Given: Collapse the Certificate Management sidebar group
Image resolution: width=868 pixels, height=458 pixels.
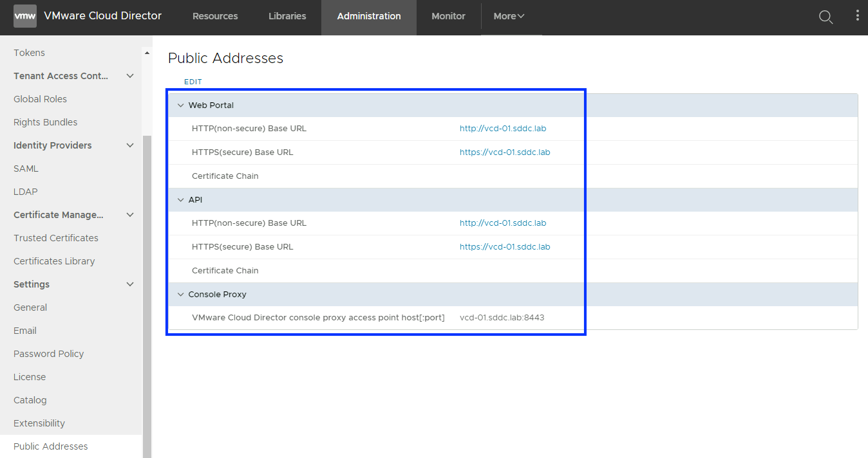Looking at the screenshot, I should (130, 215).
